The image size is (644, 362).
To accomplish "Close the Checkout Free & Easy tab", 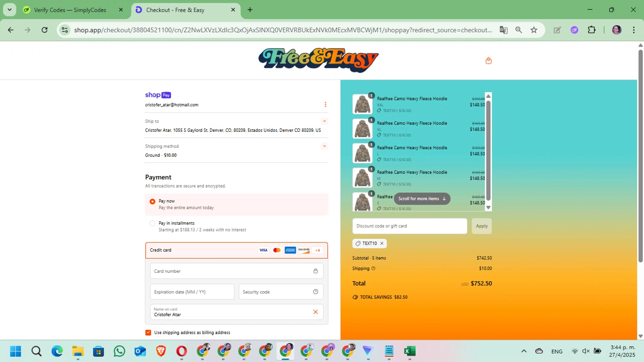I will tap(233, 10).
